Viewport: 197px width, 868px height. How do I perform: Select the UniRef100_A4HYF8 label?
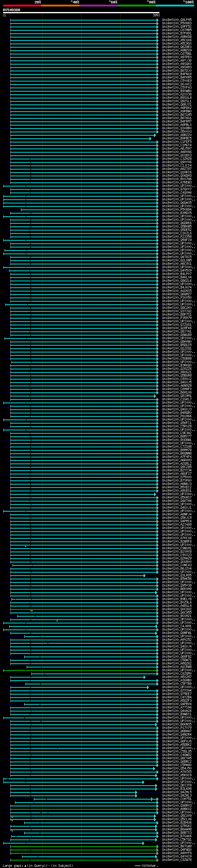177,853
